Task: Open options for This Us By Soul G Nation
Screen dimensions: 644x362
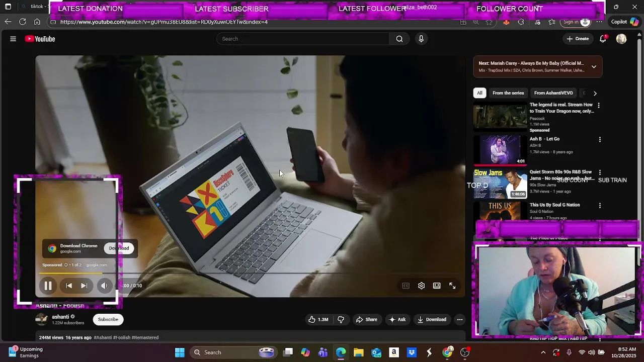Action: [600, 206]
